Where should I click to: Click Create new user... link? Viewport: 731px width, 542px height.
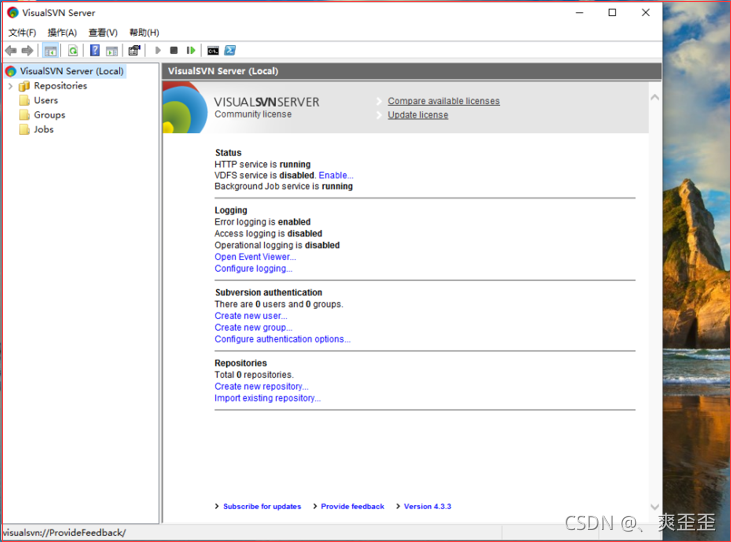251,316
